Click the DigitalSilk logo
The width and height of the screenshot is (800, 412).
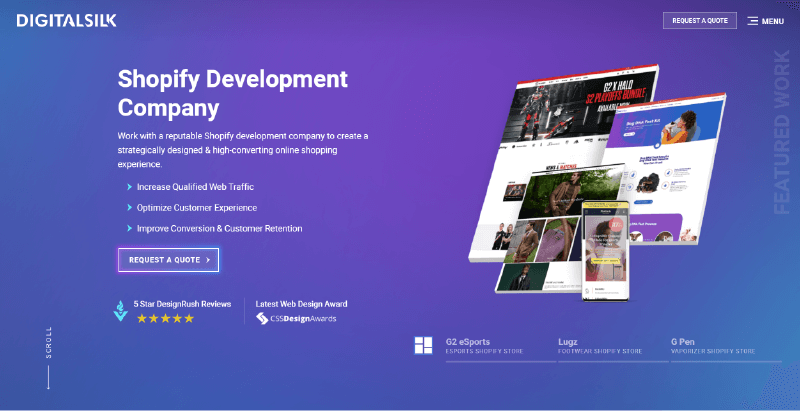(x=66, y=21)
